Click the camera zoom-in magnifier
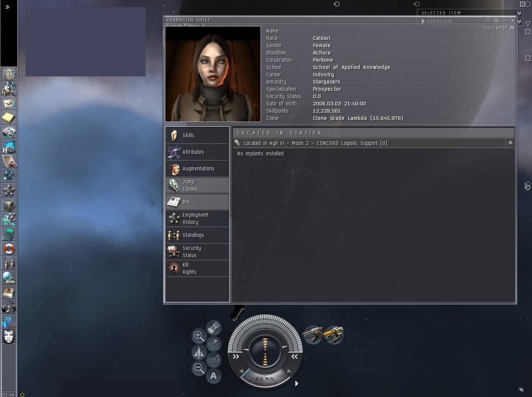Screen dimensions: 532x397 (x=199, y=336)
